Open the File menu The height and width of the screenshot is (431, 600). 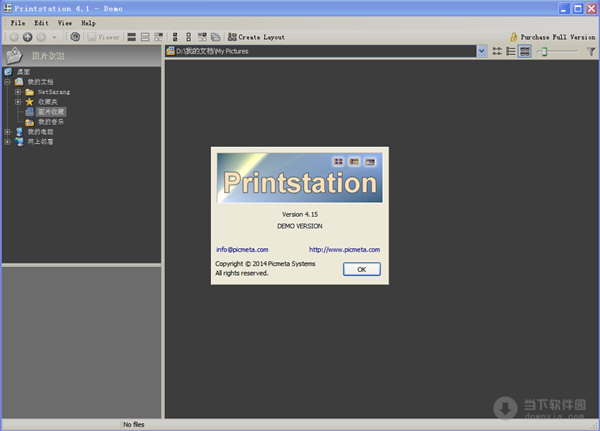[18, 23]
